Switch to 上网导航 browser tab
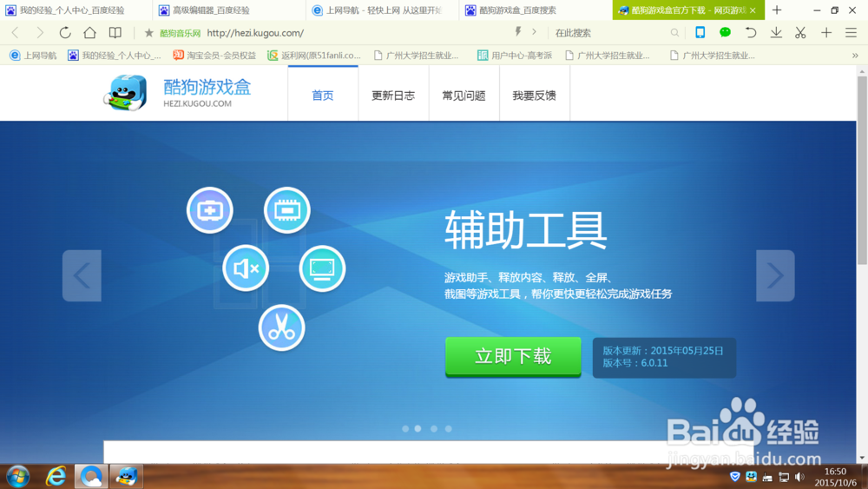 coord(383,10)
